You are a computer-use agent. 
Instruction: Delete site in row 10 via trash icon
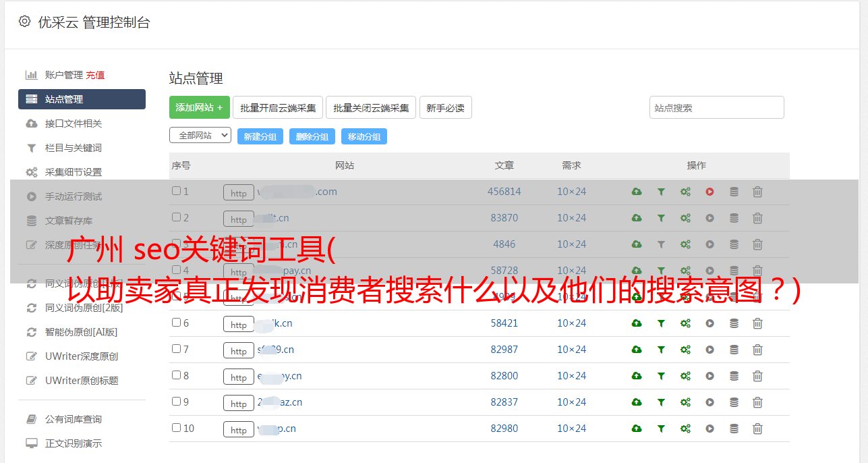[x=757, y=429]
